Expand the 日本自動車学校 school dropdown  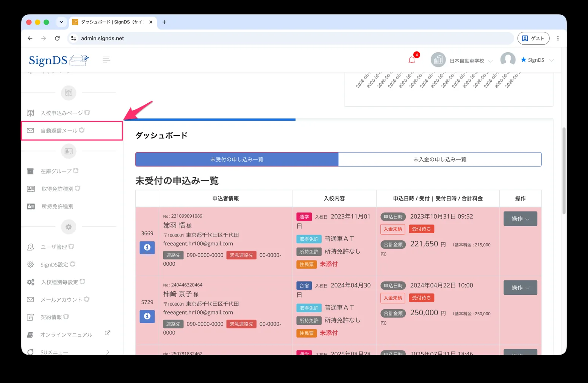(490, 61)
